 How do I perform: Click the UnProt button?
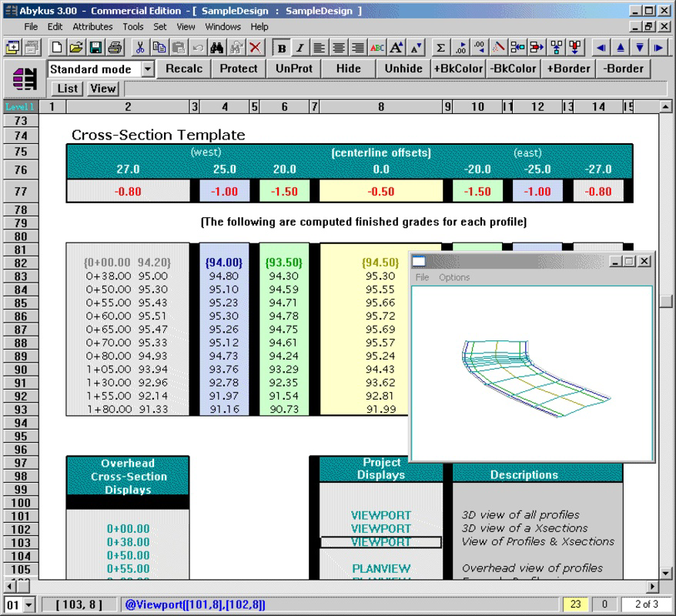point(293,69)
